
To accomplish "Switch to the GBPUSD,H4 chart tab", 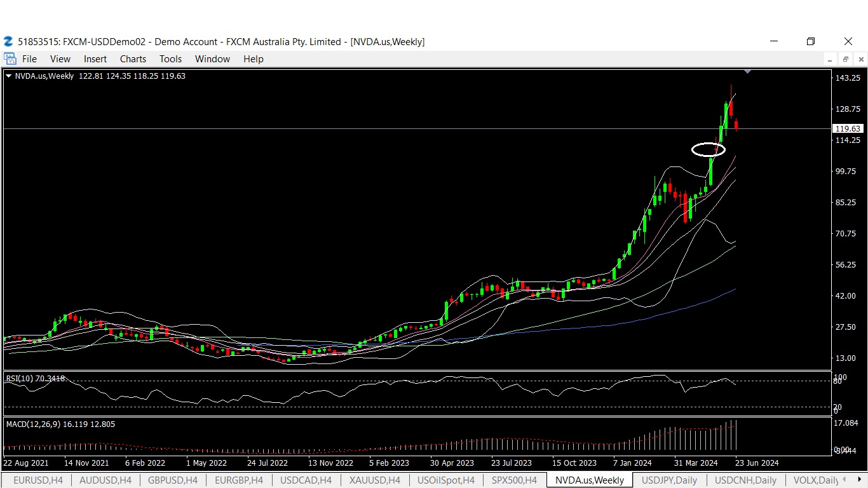I will 173,480.
